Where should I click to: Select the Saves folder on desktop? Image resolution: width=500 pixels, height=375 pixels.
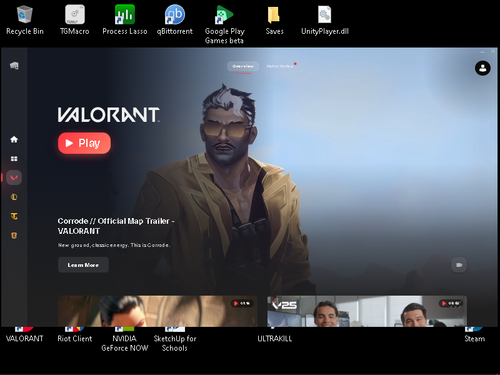coord(274,20)
